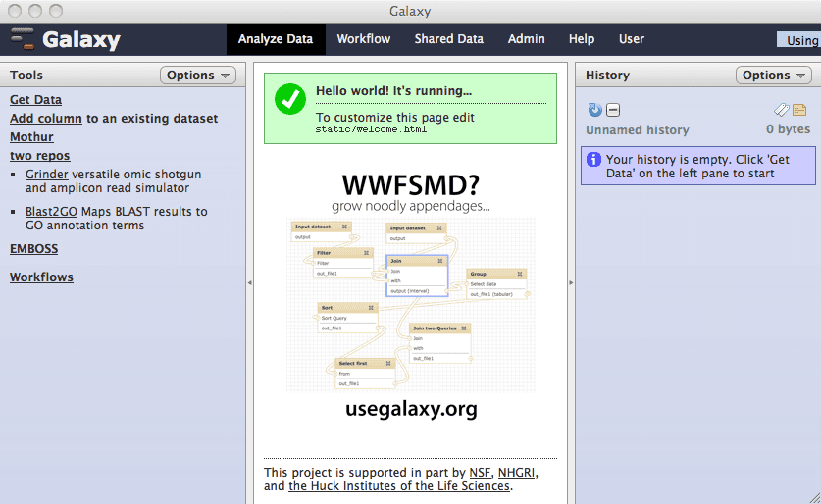This screenshot has height=504, width=821.
Task: Open the history annotation note icon
Action: (x=799, y=111)
